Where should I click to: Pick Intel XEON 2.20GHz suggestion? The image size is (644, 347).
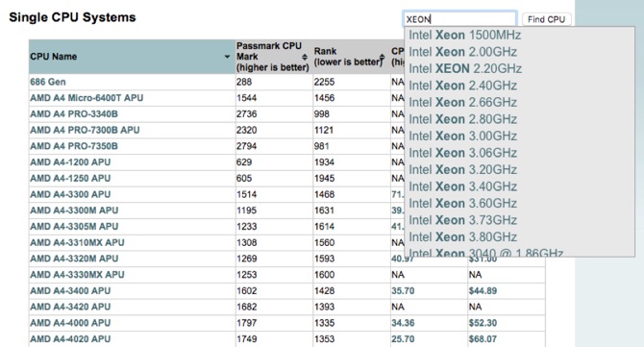pyautogui.click(x=519, y=68)
